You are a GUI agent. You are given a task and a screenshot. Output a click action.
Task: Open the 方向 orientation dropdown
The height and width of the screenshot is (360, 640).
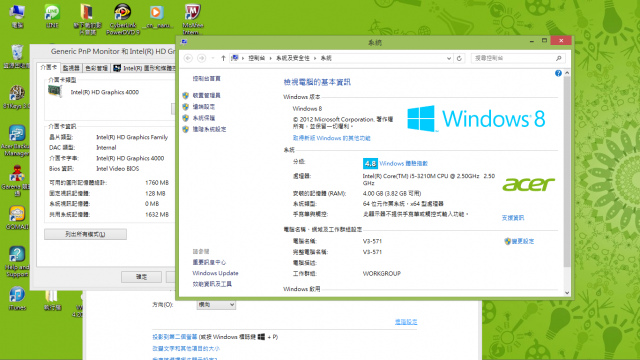[x=216, y=304]
